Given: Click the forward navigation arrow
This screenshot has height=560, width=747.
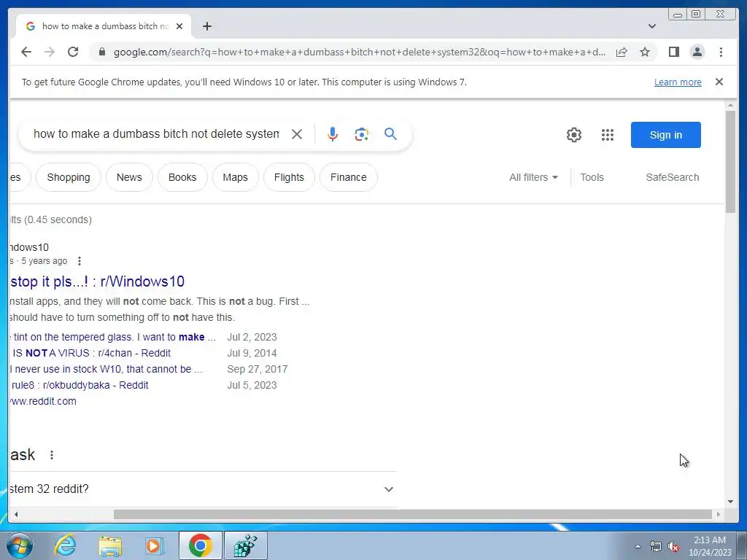Looking at the screenshot, I should click(x=49, y=52).
